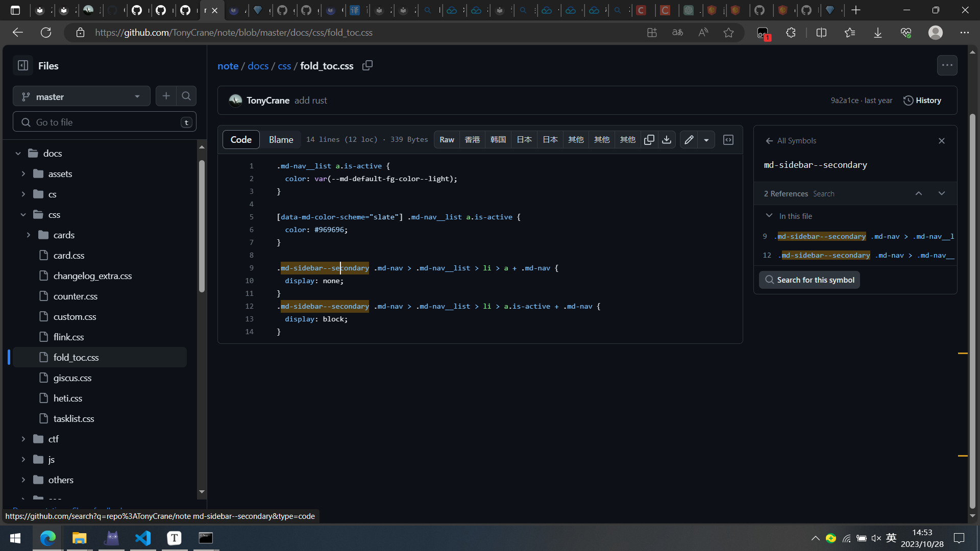Open the History clock link
Viewport: 980px width, 551px height.
[922, 101]
